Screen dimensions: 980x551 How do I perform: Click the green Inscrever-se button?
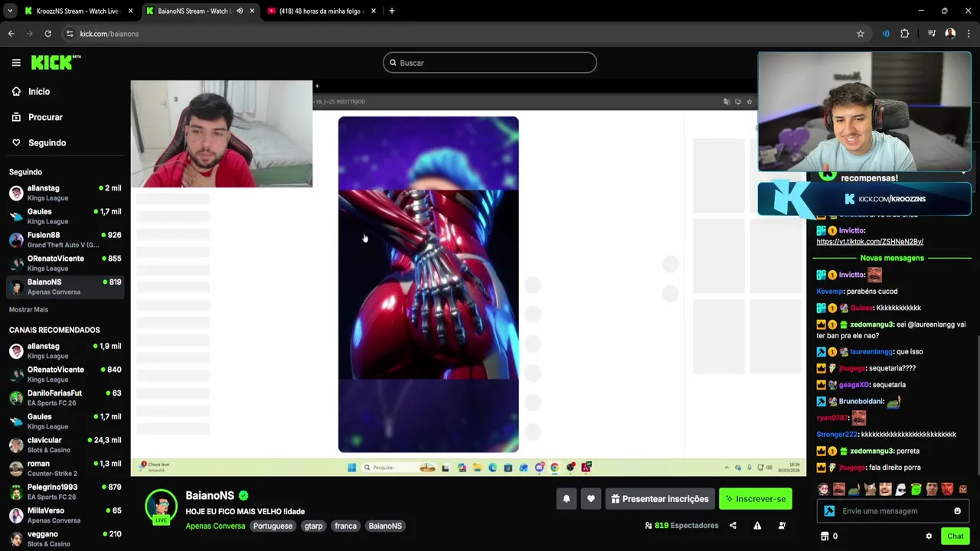point(755,499)
